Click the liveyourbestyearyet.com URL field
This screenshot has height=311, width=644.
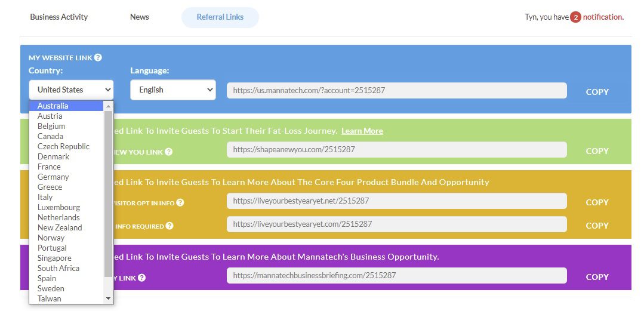click(397, 224)
